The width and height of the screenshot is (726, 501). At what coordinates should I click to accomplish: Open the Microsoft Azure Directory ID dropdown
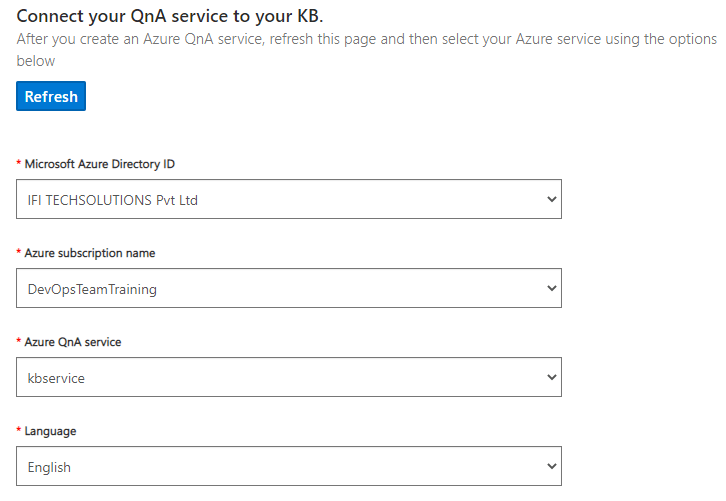click(x=289, y=199)
